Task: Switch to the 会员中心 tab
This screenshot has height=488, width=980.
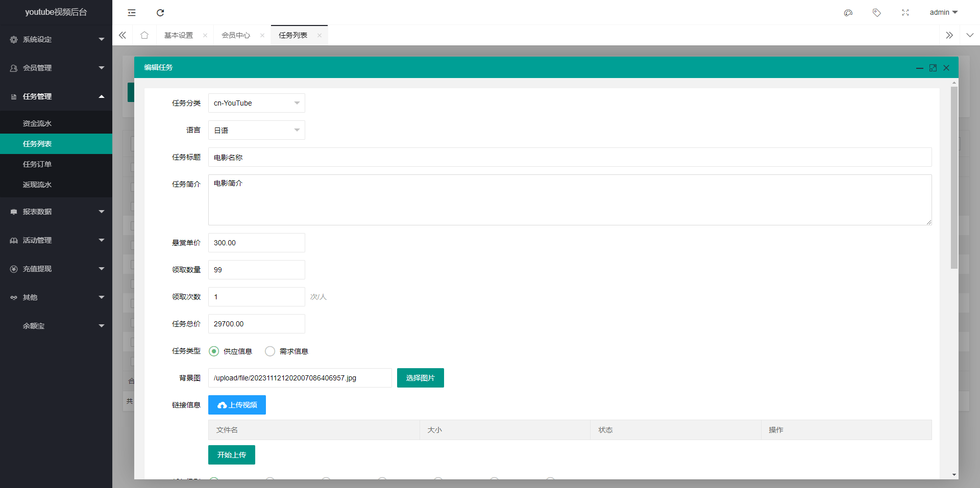Action: pyautogui.click(x=236, y=35)
